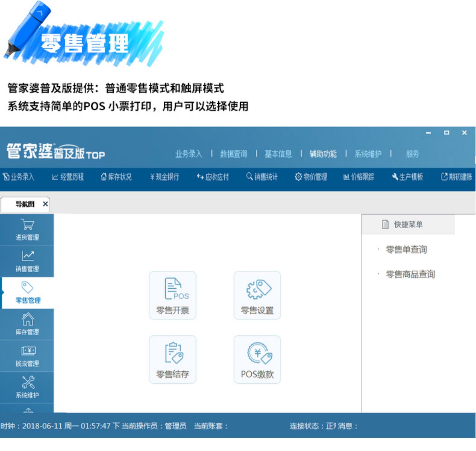Image resolution: width=476 pixels, height=451 pixels.
Task: Open the top 系统维护 menu
Action: (368, 154)
